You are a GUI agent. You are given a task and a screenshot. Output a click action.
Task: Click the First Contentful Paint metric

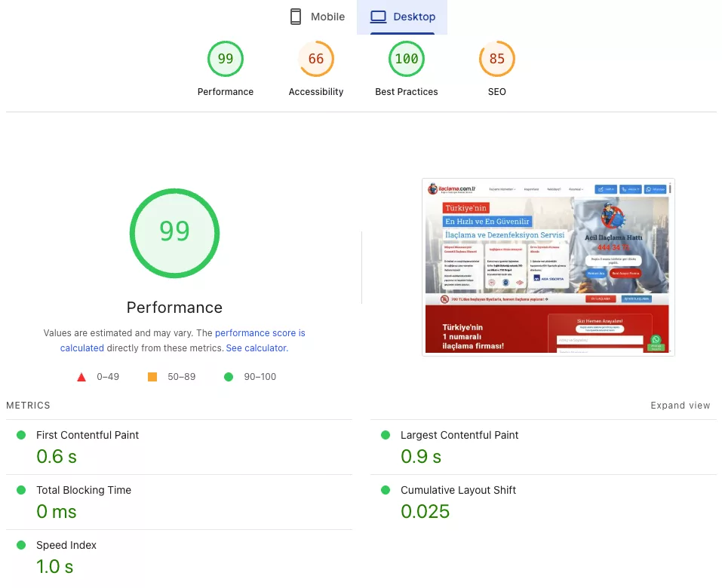click(x=88, y=435)
